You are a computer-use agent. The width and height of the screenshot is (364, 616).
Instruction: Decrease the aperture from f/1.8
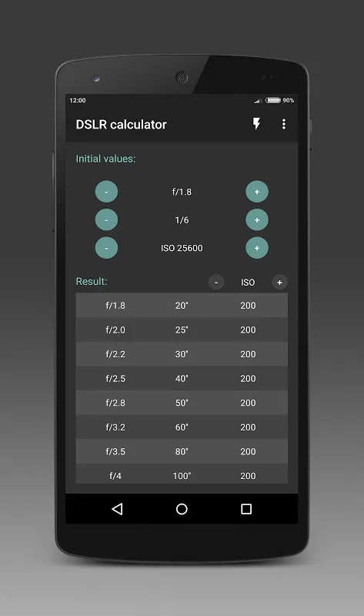point(106,192)
